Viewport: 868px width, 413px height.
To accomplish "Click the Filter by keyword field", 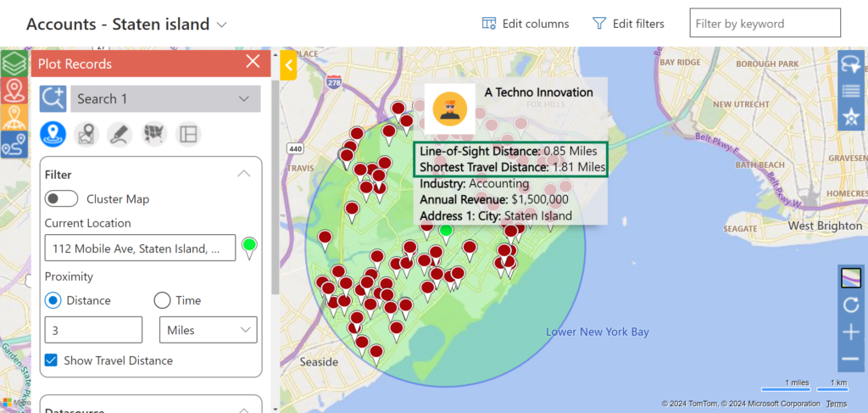I will [x=765, y=24].
